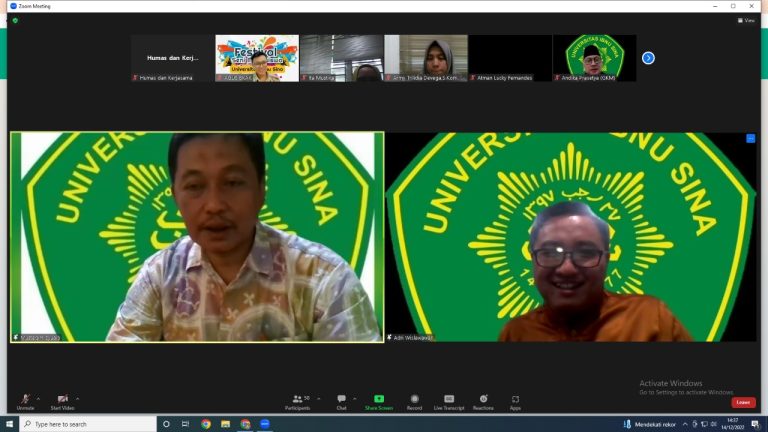Click the green Share Screen button

click(x=379, y=402)
